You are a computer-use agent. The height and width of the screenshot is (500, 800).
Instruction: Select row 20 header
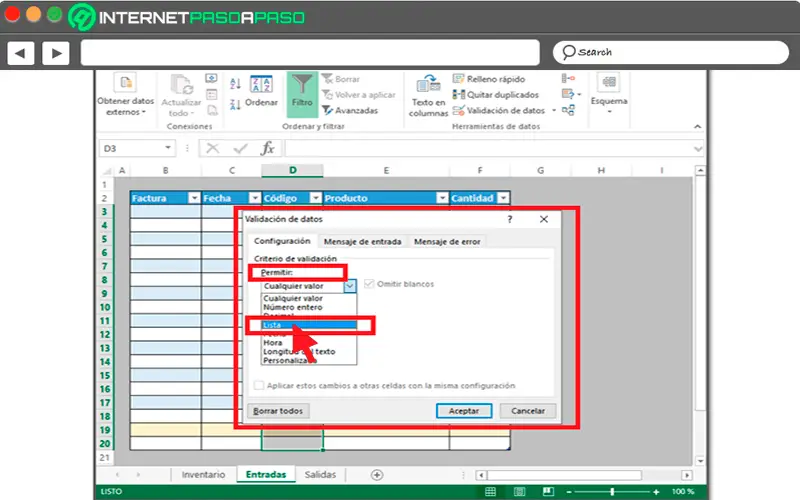tap(105, 444)
